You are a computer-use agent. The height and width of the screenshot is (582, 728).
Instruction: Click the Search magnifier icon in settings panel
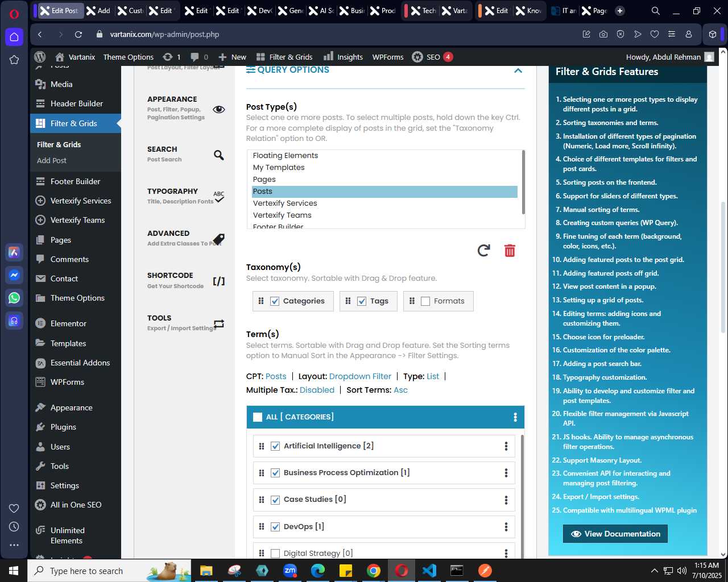tap(218, 155)
